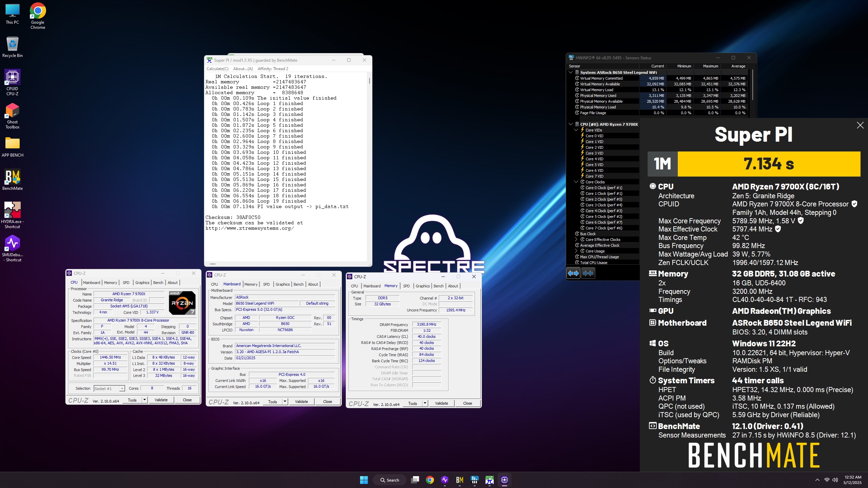
Task: Open Ghost Toolbox desktop icon
Action: point(12,116)
